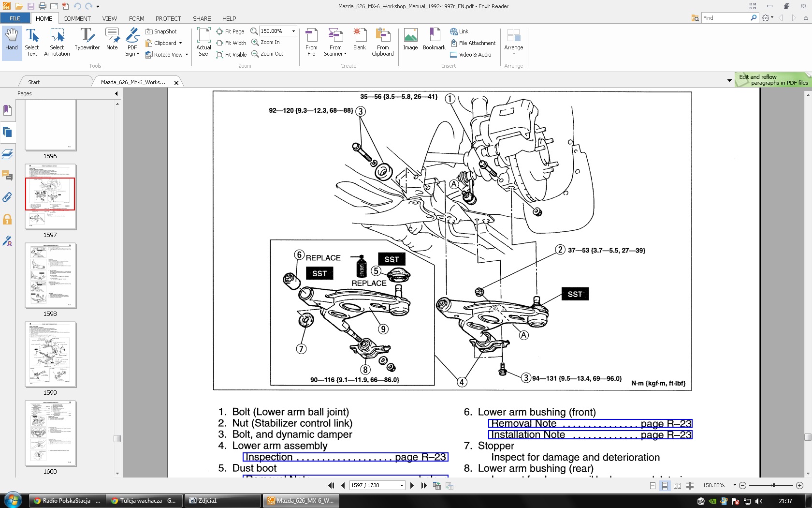Select page 1599 thumbnail
The height and width of the screenshot is (508, 812).
coord(50,354)
